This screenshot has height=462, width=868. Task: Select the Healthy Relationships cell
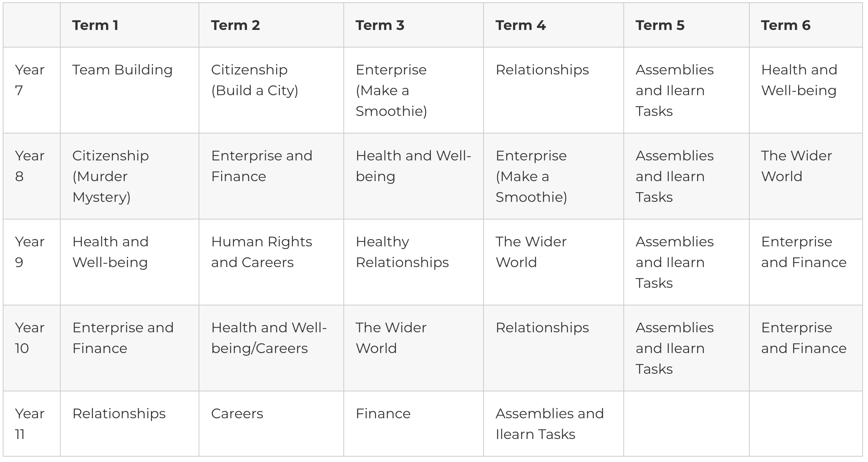coord(402,252)
